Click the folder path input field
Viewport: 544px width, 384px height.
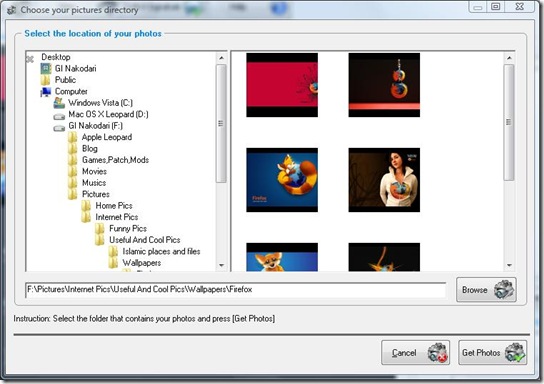click(236, 290)
